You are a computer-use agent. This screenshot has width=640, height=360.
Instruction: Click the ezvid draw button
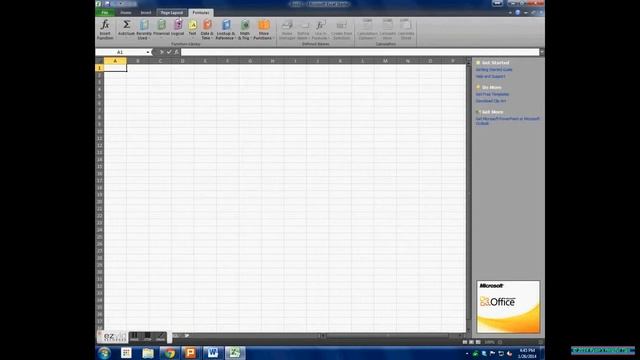tap(160, 336)
